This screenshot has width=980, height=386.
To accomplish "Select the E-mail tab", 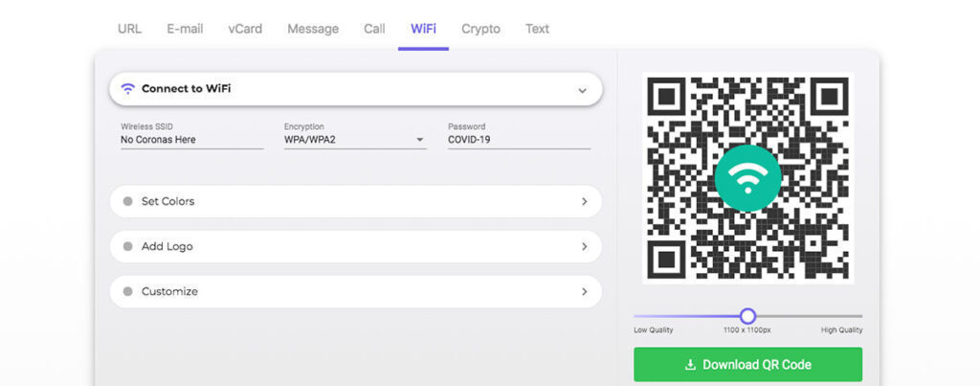I will coord(185,29).
